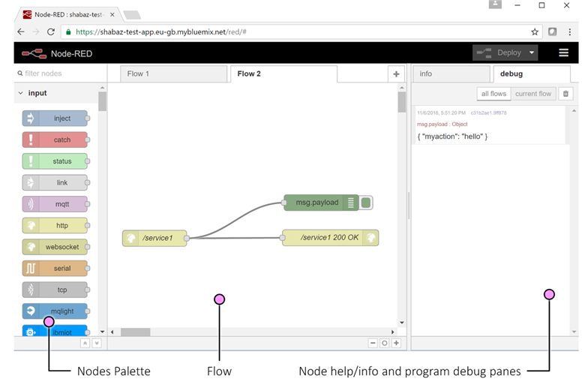Click canvas scrollbar right arrow
This screenshot has width=588, height=382.
(393, 332)
